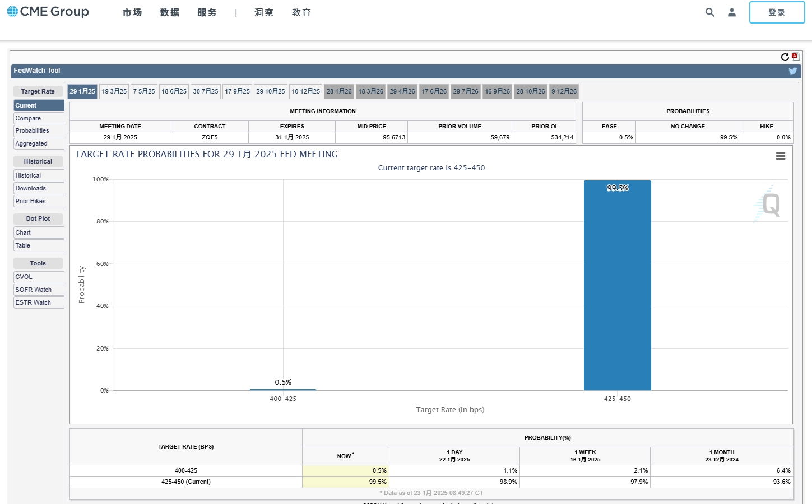Image resolution: width=812 pixels, height=504 pixels.
Task: Open the user account profile icon
Action: 732,12
